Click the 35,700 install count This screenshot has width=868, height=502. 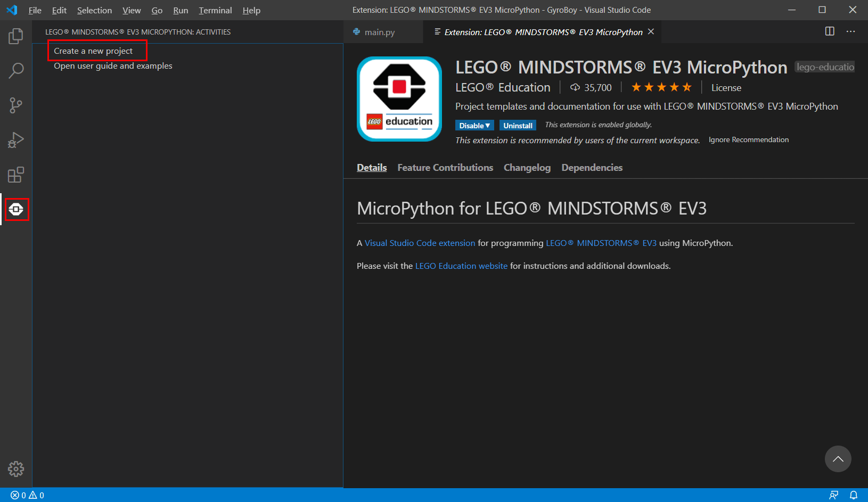coord(591,87)
